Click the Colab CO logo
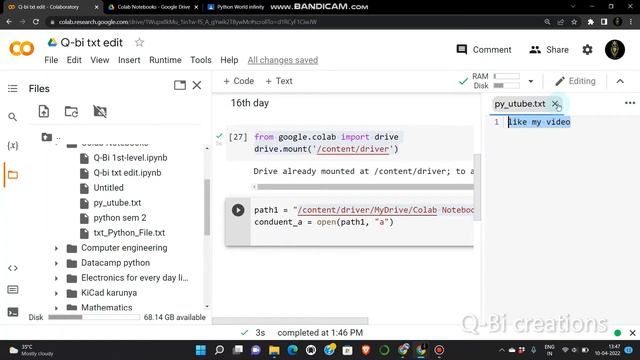 [x=21, y=49]
